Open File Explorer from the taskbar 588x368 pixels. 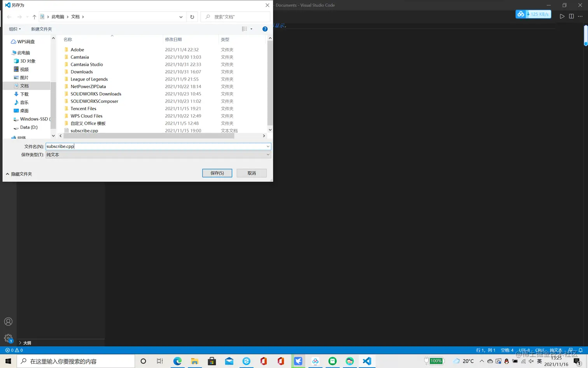pos(194,361)
